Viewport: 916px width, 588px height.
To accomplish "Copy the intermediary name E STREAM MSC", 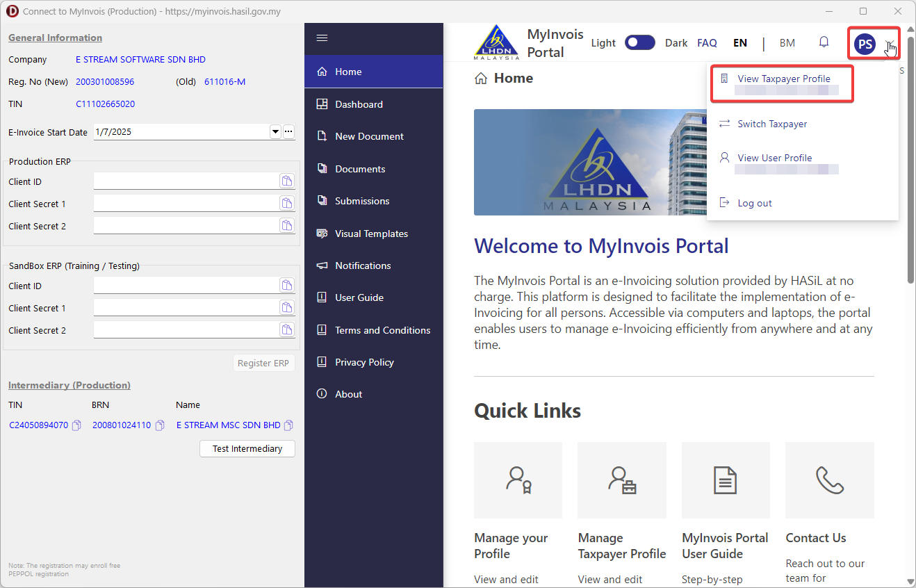I will (288, 425).
